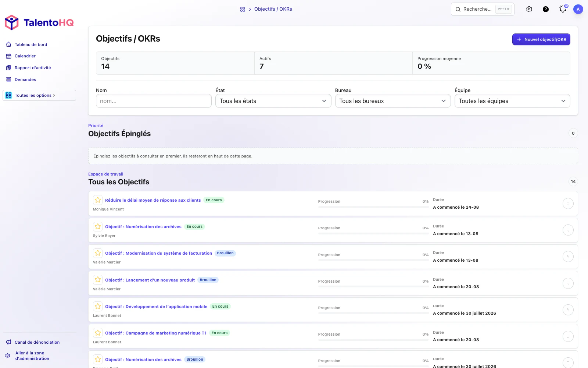Click the breadcrumb grid icon
This screenshot has width=588, height=368.
(243, 9)
